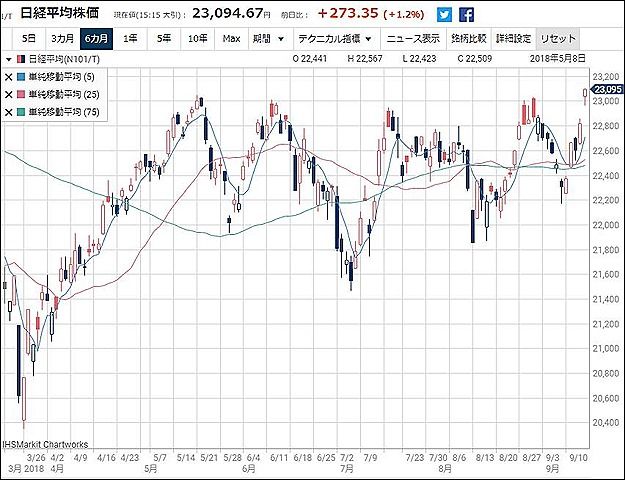Click the 銘柄比較 button
The height and width of the screenshot is (480, 625).
[x=469, y=39]
